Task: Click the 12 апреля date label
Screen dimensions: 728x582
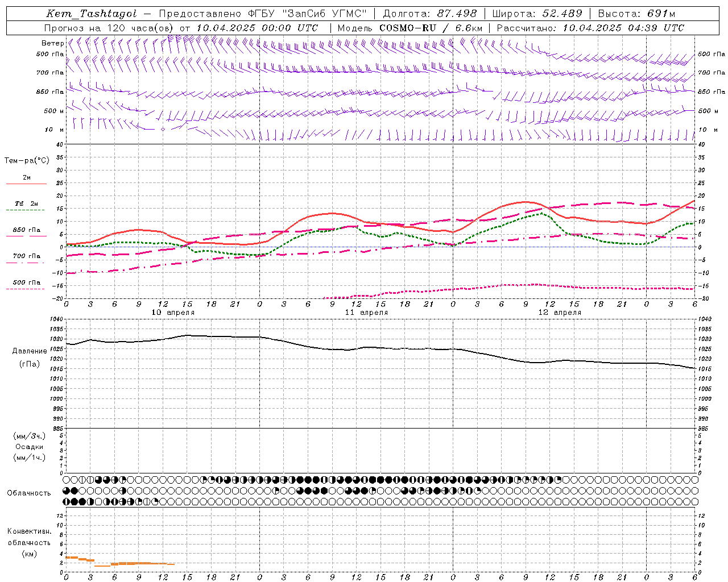Action: [x=560, y=313]
